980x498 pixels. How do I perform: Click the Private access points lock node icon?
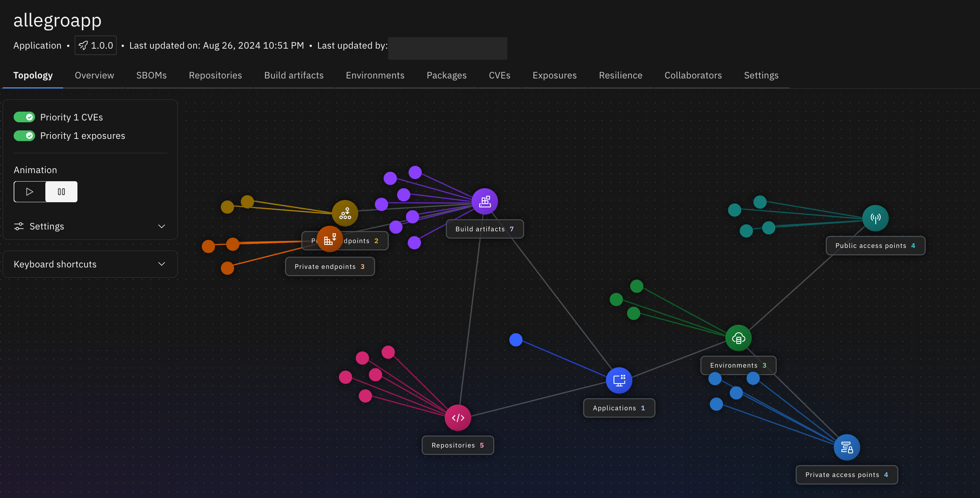tap(847, 447)
